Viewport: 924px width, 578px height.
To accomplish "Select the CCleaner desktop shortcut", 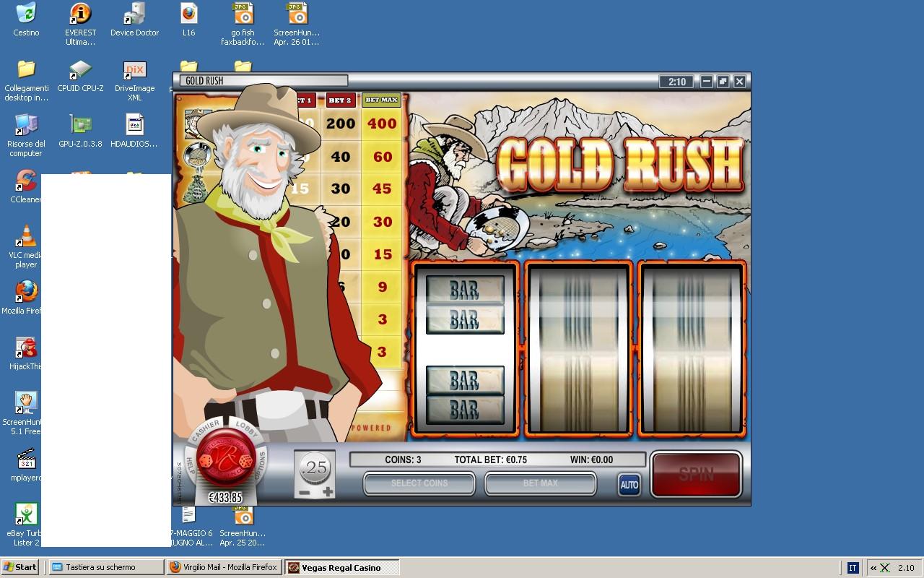I will click(x=25, y=187).
